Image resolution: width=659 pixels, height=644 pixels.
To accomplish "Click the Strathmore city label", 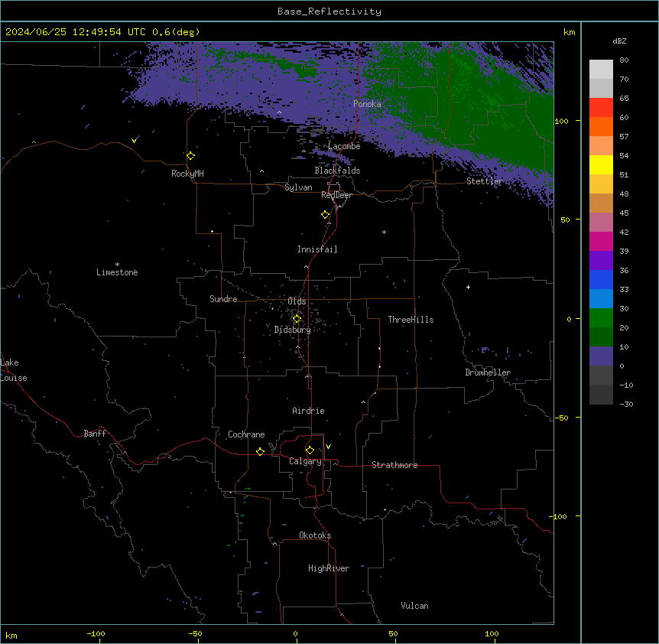I will tap(394, 465).
